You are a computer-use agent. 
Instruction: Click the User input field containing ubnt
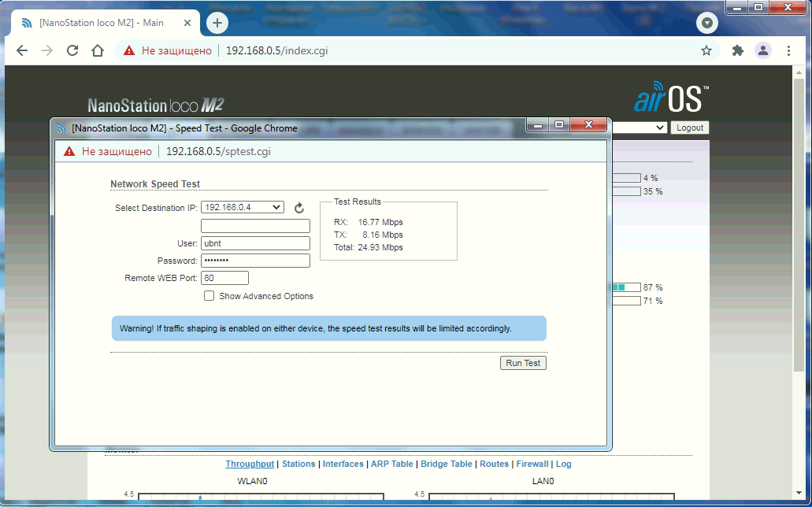click(255, 243)
